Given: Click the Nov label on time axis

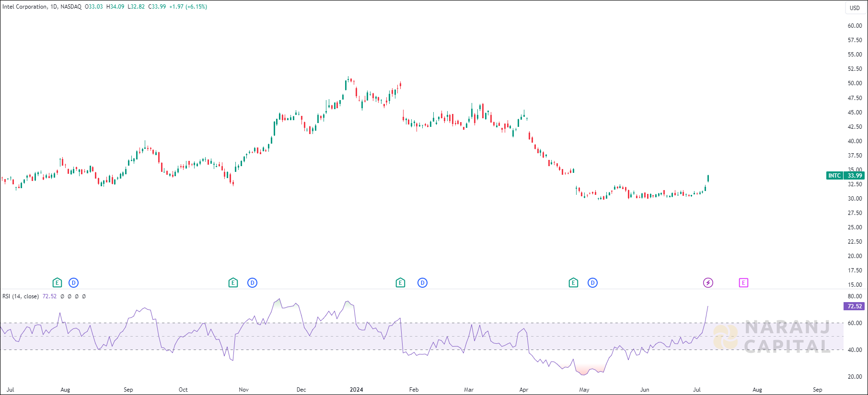Looking at the screenshot, I should click(x=243, y=390).
